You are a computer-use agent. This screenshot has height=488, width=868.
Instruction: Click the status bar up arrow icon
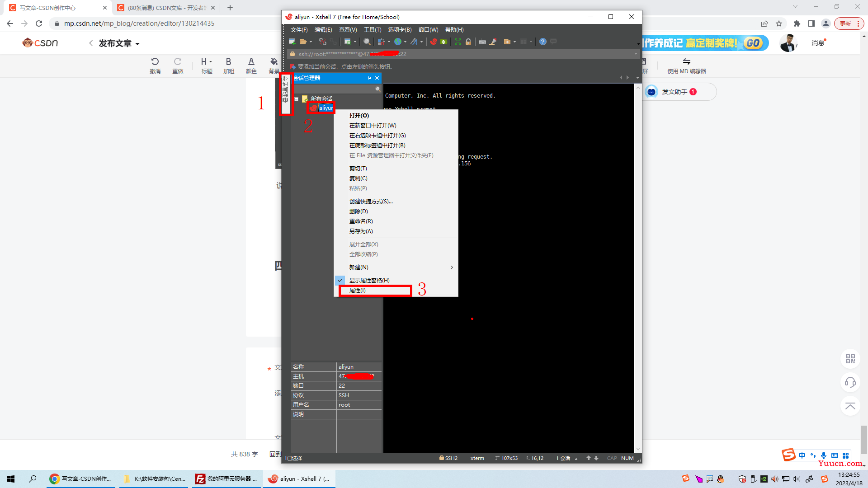(589, 458)
